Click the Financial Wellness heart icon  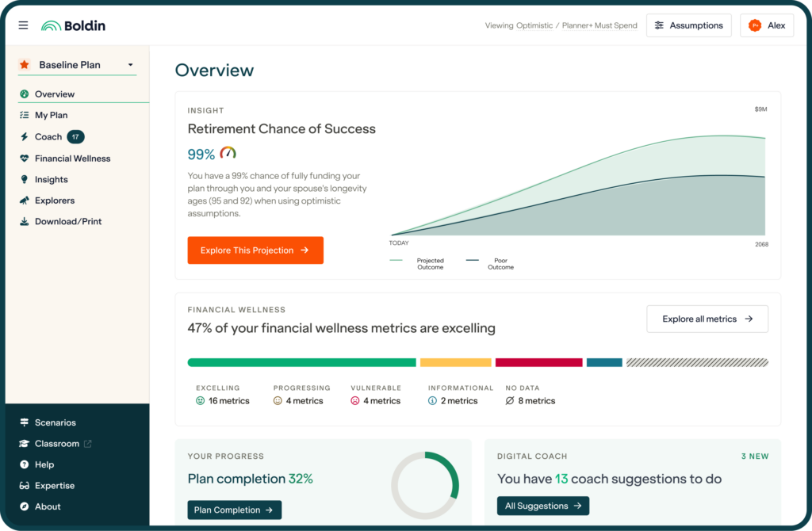point(25,159)
